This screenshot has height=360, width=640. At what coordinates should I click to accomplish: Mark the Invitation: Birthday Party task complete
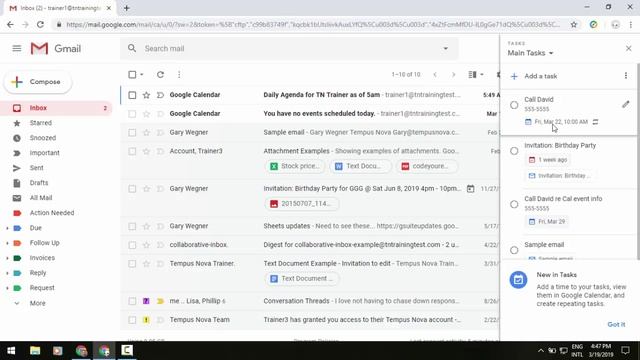point(514,151)
